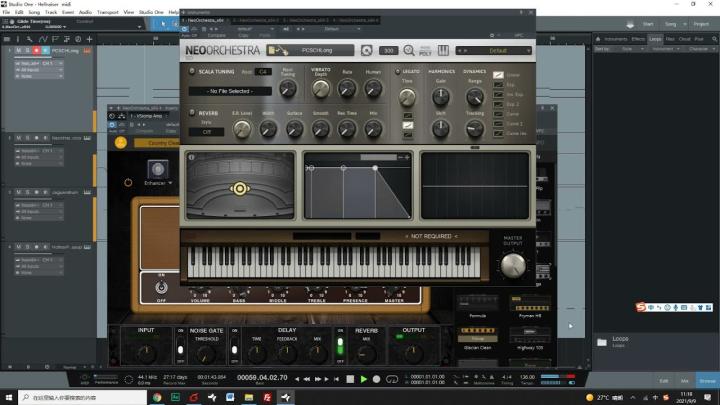The width and height of the screenshot is (720, 405).
Task: Start playback with the green play button
Action: coord(364,379)
